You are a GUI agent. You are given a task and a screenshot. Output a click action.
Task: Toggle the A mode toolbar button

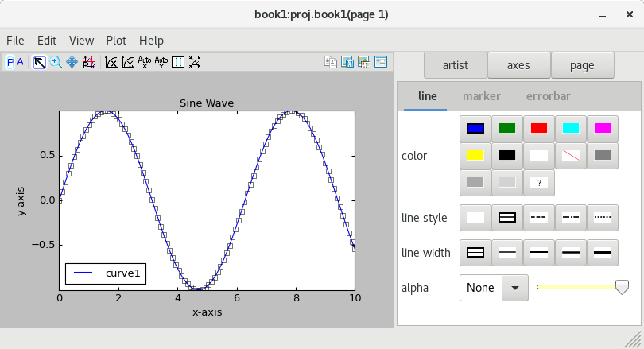click(20, 63)
